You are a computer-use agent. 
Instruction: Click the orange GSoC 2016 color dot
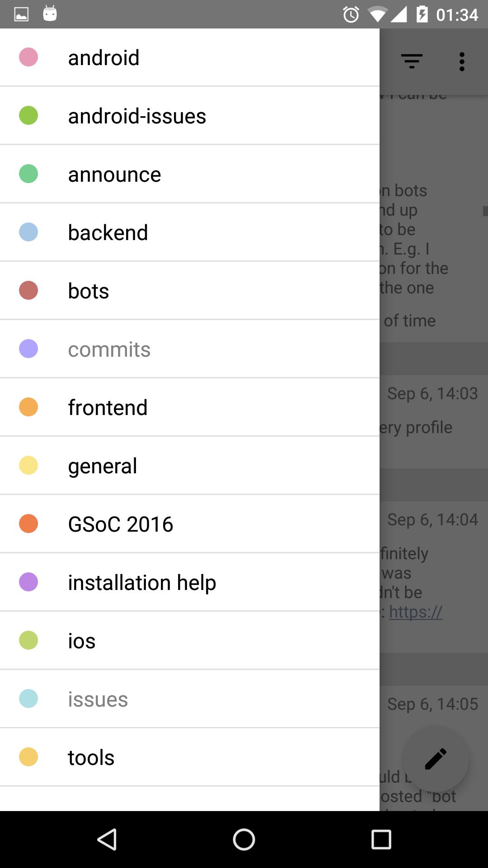(28, 524)
